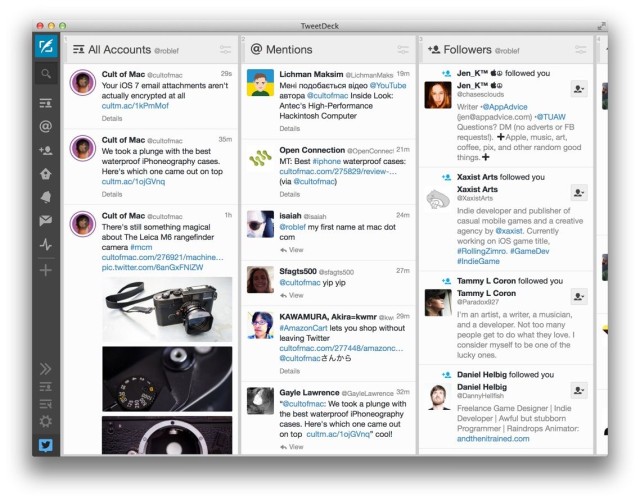Open user actions menu for Tammy L Coron
This screenshot has width=640, height=501.
579,296
